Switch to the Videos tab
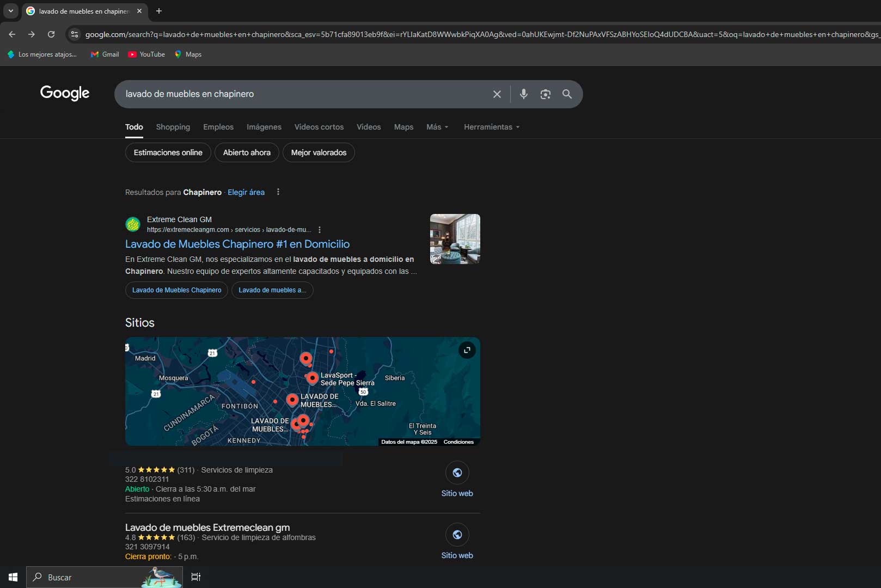This screenshot has width=881, height=588. click(x=369, y=127)
